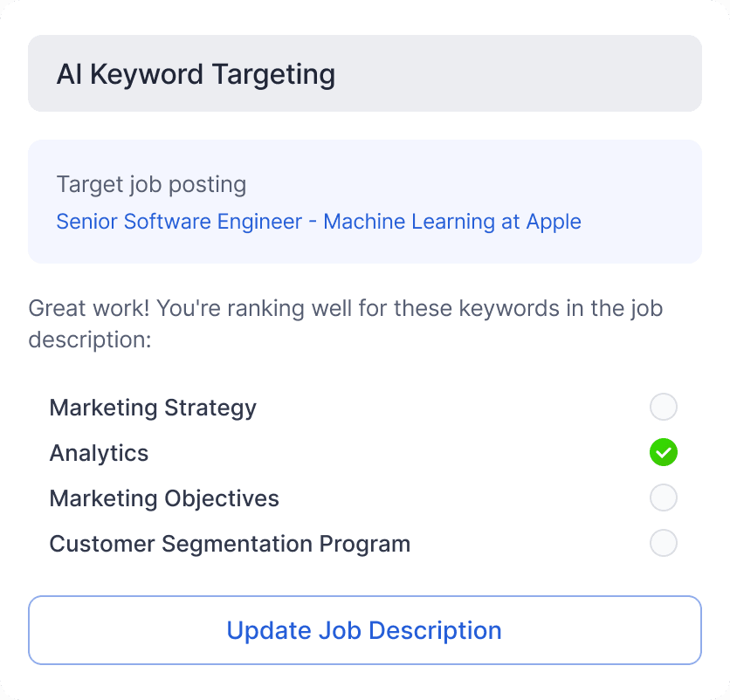Click the ranking keywords description text
730x700 pixels.
tap(346, 323)
